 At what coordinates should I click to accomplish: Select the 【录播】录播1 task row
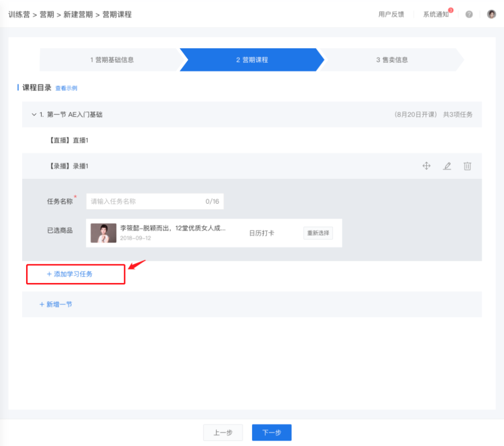[x=251, y=166]
